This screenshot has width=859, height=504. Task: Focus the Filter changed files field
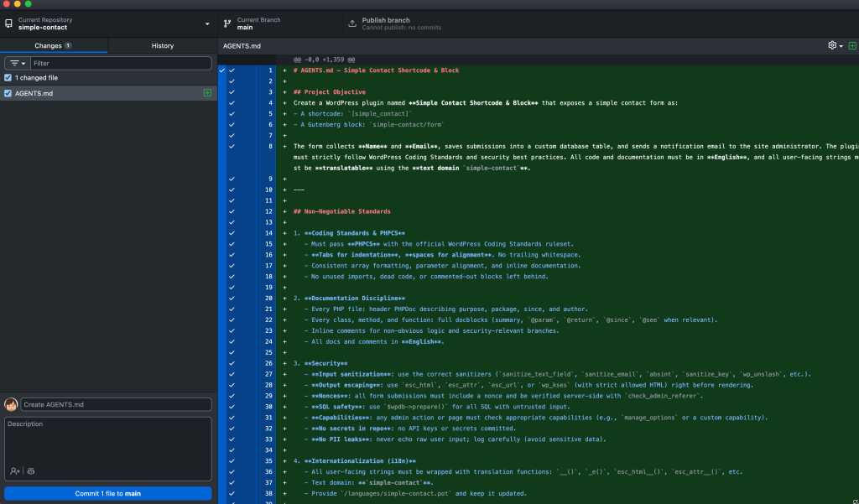(121, 63)
